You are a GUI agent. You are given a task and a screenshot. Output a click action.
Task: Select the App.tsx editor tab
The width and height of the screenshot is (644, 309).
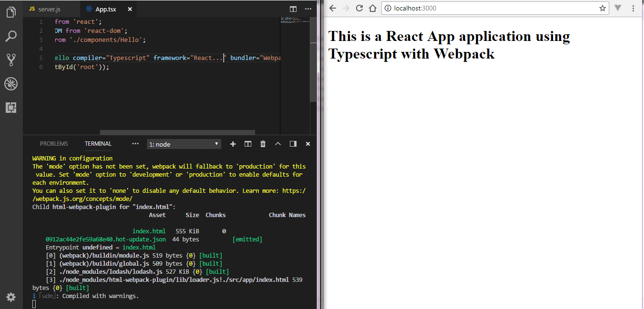(106, 9)
